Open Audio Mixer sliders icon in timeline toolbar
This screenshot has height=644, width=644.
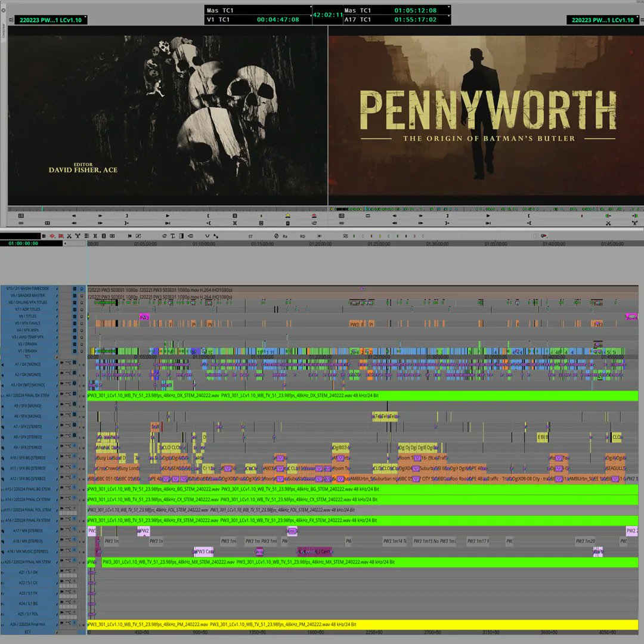[x=345, y=236]
